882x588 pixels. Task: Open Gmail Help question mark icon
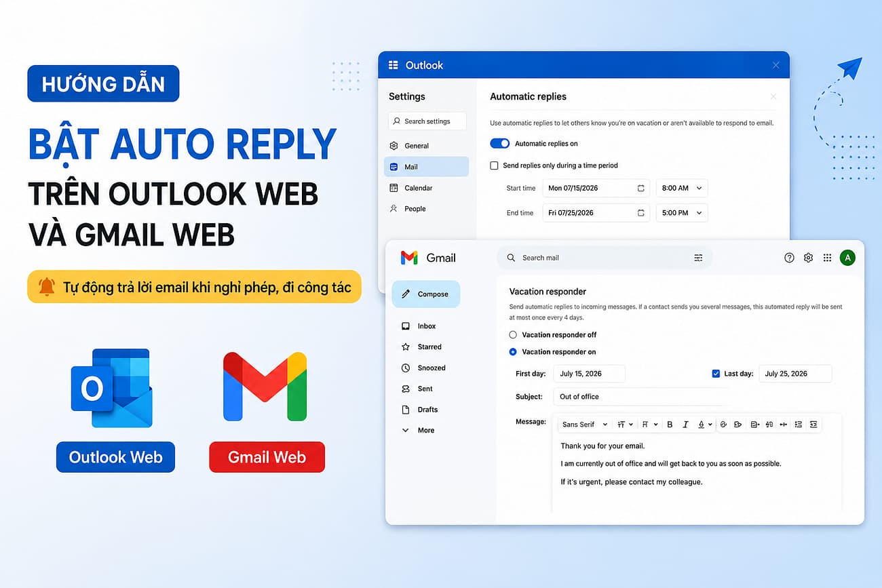click(789, 258)
